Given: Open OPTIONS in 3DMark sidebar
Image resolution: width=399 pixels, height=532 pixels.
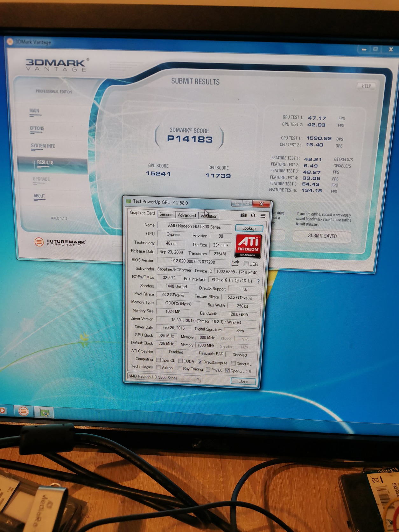Looking at the screenshot, I should pos(37,129).
